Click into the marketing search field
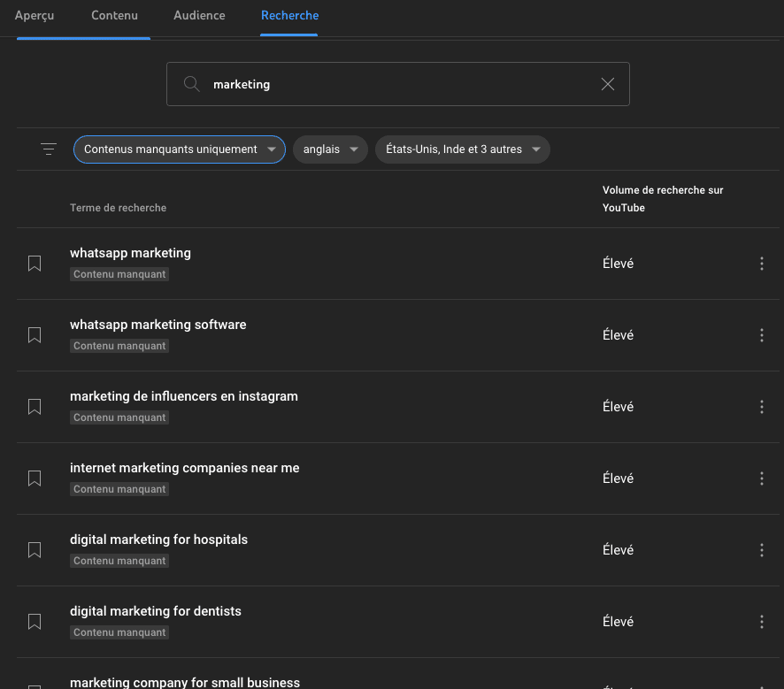 click(398, 84)
